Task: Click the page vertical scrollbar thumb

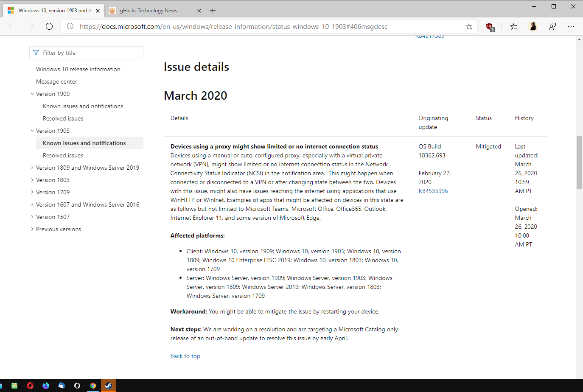Action: click(x=579, y=162)
